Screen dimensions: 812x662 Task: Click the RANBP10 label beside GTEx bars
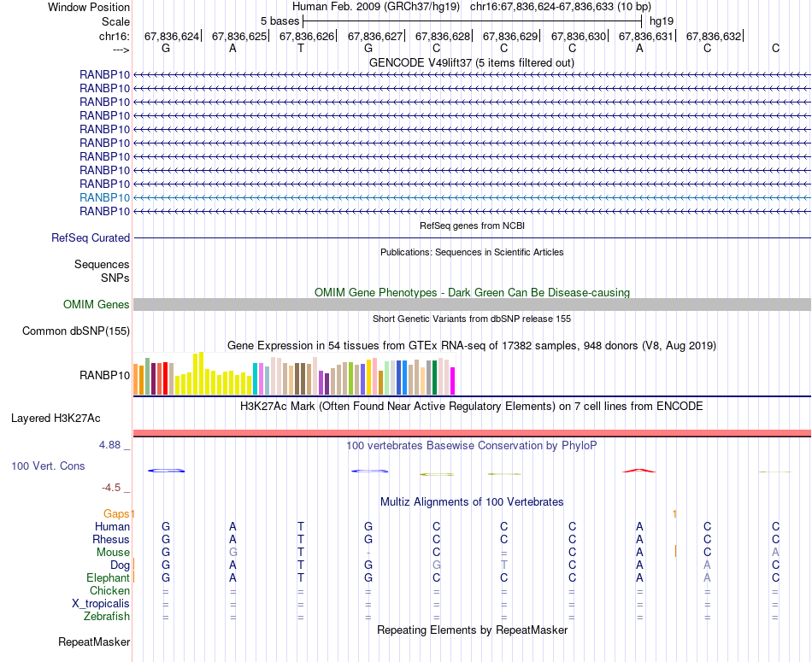(x=104, y=375)
